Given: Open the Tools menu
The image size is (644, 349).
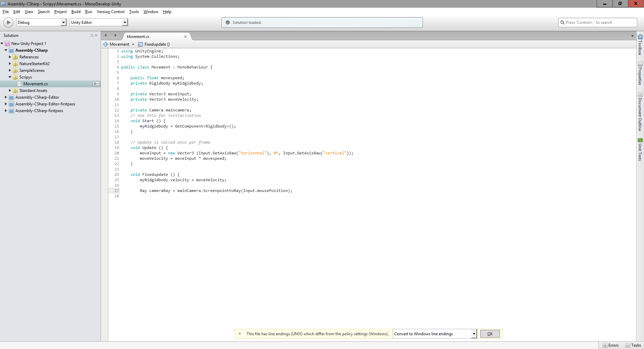Looking at the screenshot, I should point(134,12).
